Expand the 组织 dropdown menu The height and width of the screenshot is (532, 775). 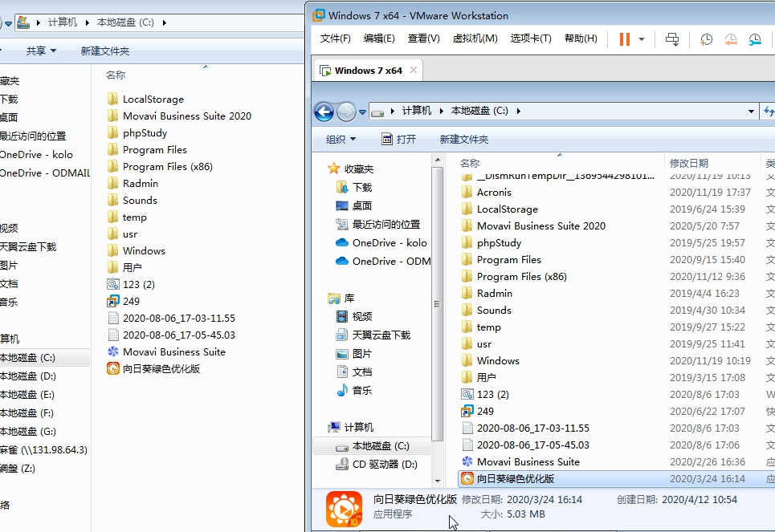coord(341,139)
